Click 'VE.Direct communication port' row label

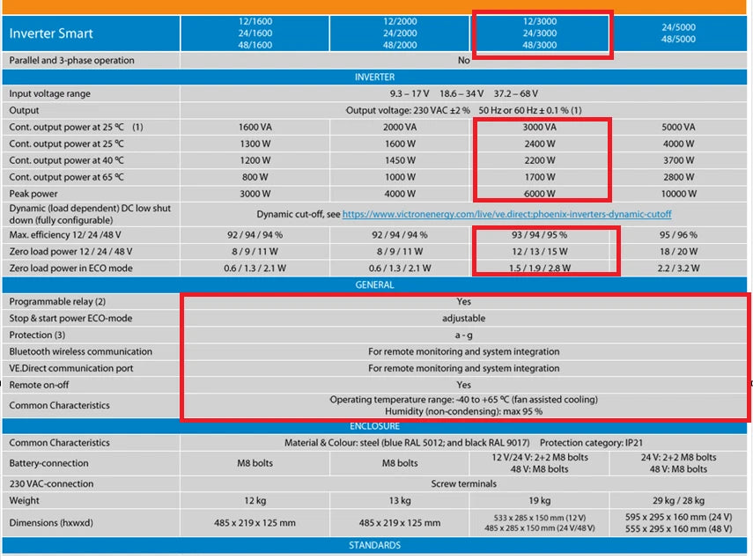point(71,368)
